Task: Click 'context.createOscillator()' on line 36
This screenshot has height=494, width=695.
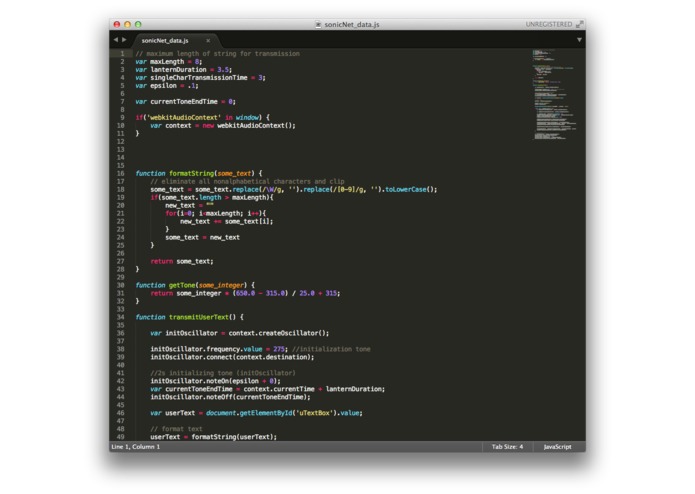Action: (x=278, y=333)
